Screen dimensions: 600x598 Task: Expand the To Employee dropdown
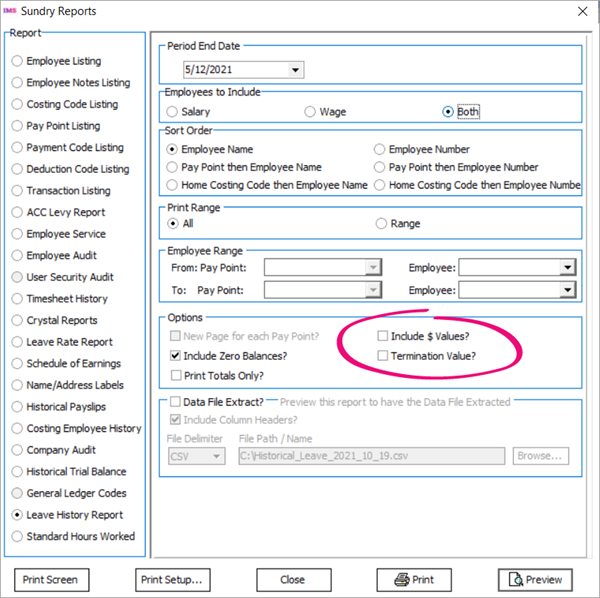click(x=567, y=290)
